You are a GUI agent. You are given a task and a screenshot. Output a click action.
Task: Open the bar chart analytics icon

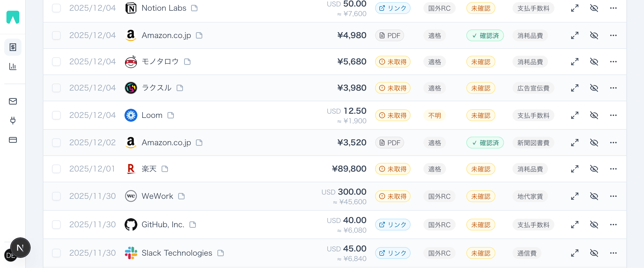click(x=13, y=66)
